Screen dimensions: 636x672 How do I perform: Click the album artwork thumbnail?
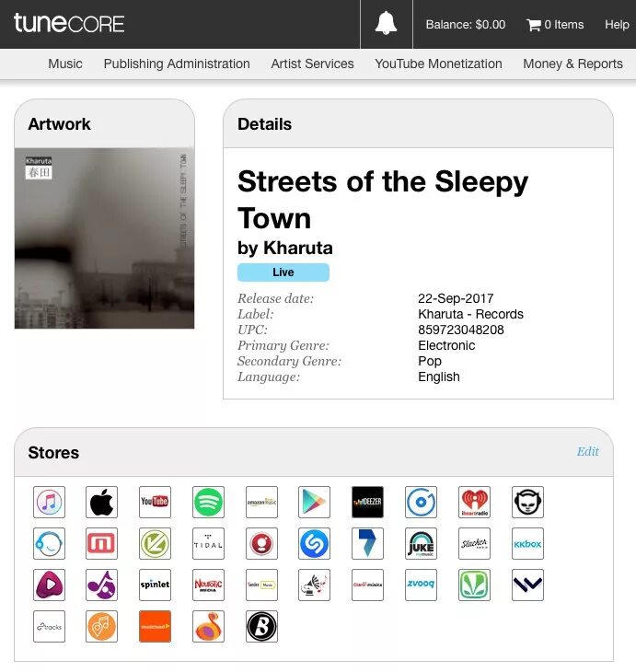104,238
